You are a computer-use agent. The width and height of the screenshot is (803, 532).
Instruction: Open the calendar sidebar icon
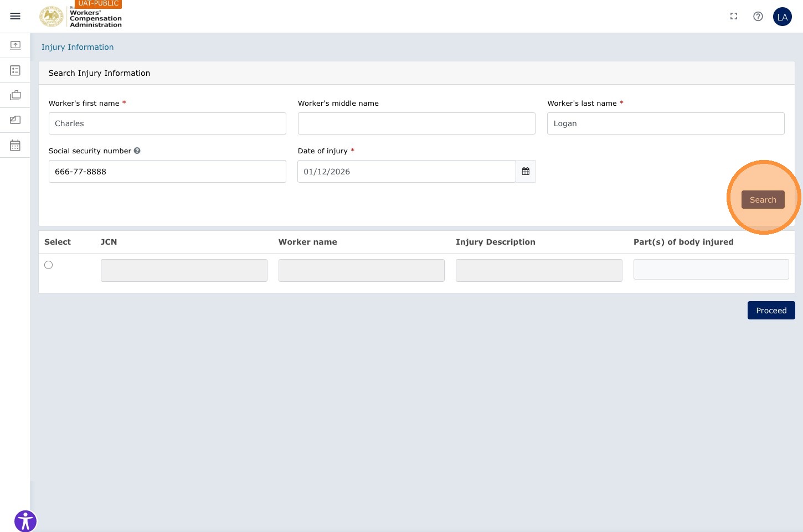point(16,145)
